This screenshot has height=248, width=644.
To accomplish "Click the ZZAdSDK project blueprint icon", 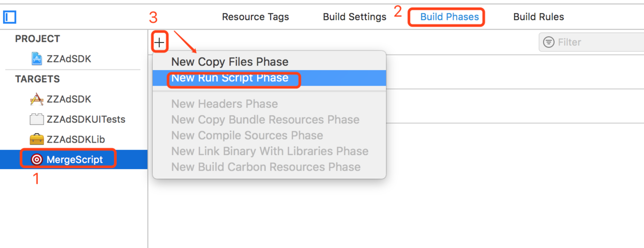I will [36, 59].
